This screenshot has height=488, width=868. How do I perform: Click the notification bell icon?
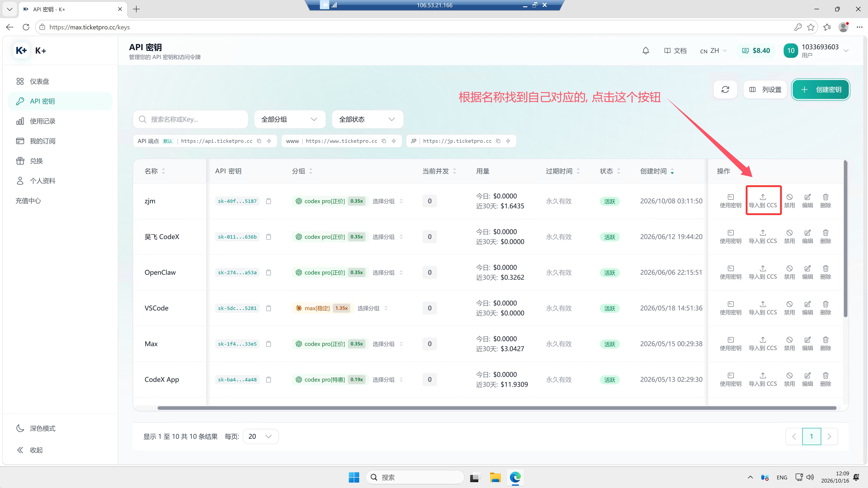click(645, 51)
